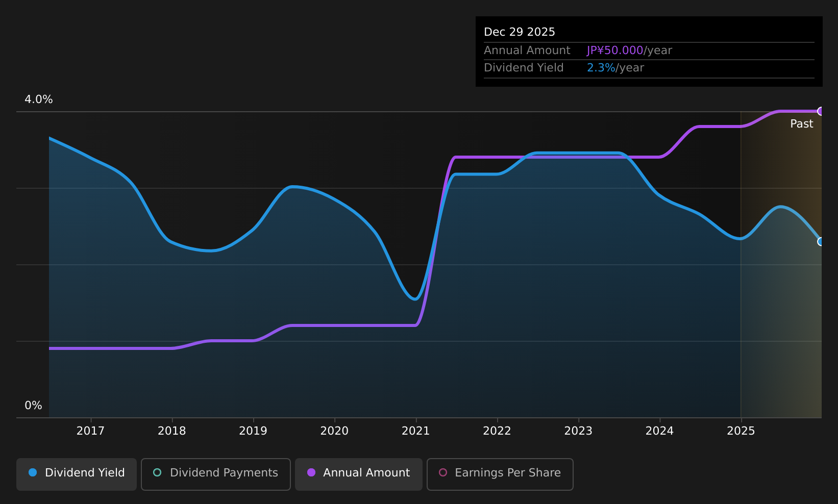Viewport: 838px width, 504px height.
Task: Select the 2025 x-axis label
Action: tap(741, 431)
